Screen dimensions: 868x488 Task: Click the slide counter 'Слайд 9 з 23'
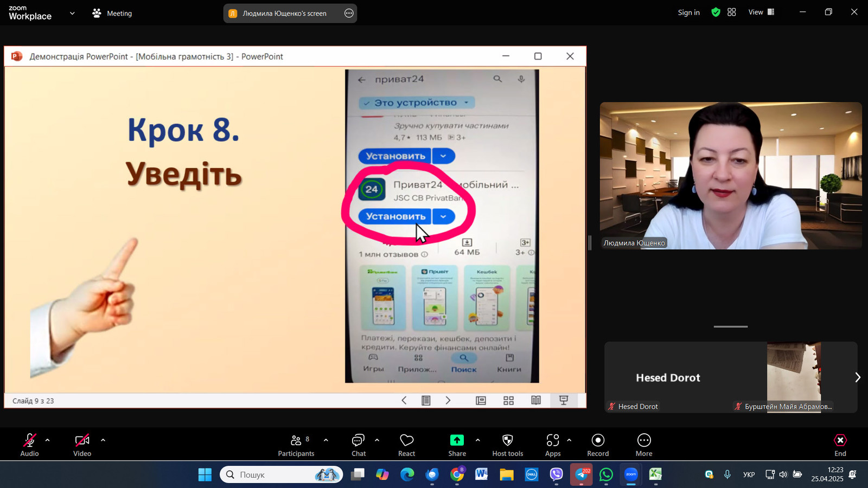[x=33, y=401]
